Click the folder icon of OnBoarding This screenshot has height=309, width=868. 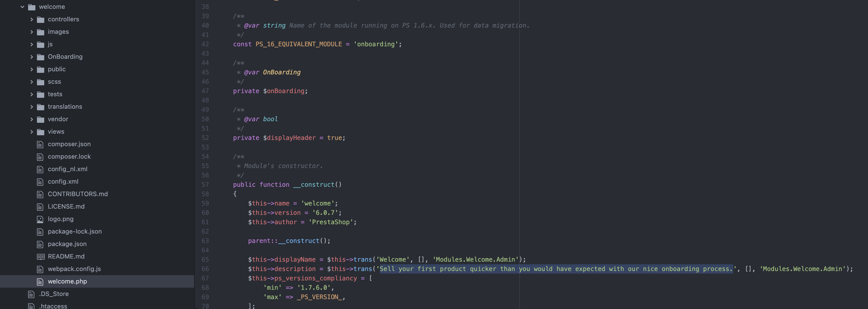coord(40,57)
